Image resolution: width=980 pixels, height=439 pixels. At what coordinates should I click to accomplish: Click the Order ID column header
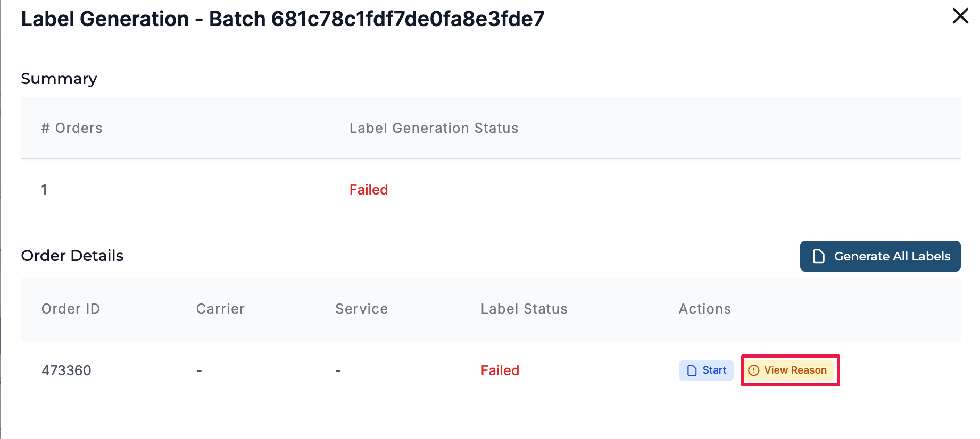point(71,309)
